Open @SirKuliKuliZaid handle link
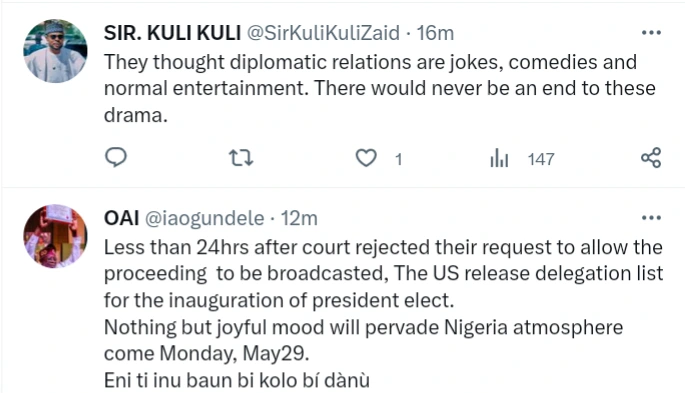 (x=323, y=33)
